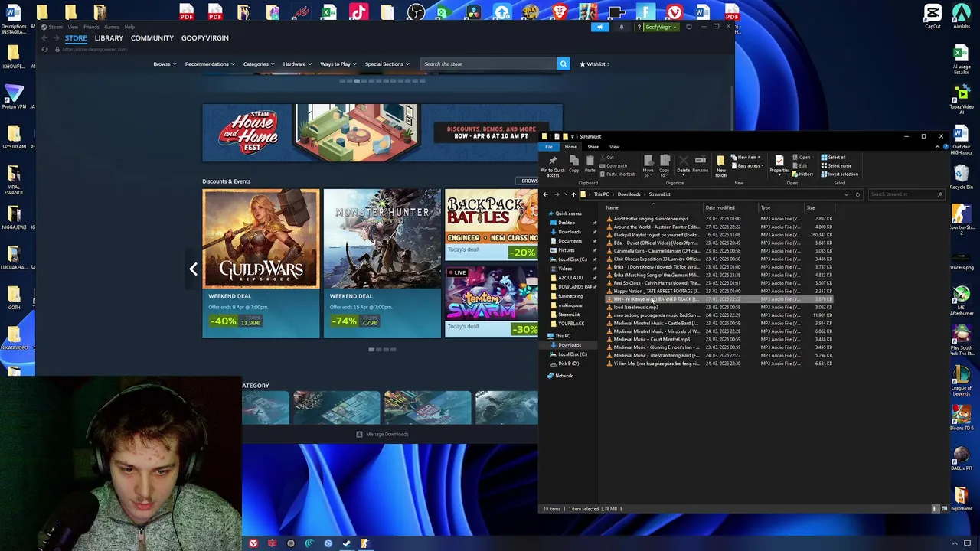The image size is (980, 551).
Task: Open OBS Studio desktop shortcut
Action: [x=416, y=12]
